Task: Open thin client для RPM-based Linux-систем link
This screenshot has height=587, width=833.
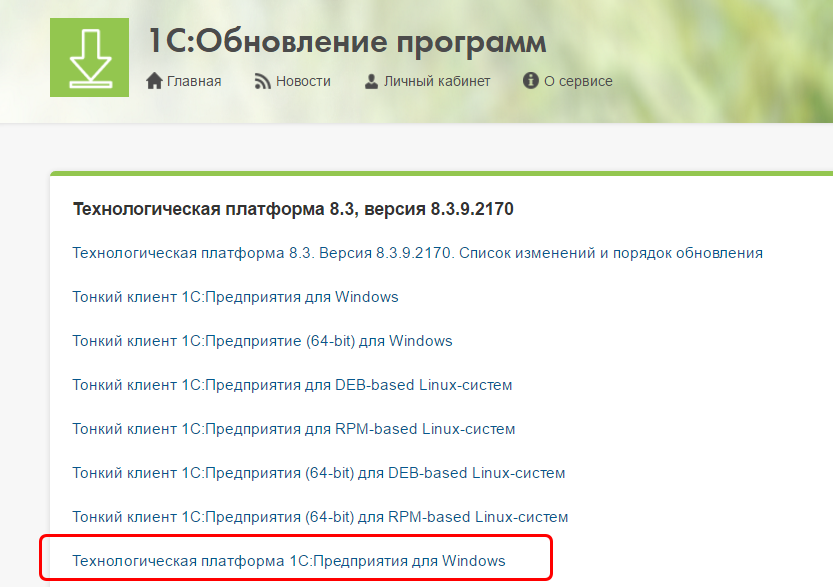Action: [x=293, y=429]
